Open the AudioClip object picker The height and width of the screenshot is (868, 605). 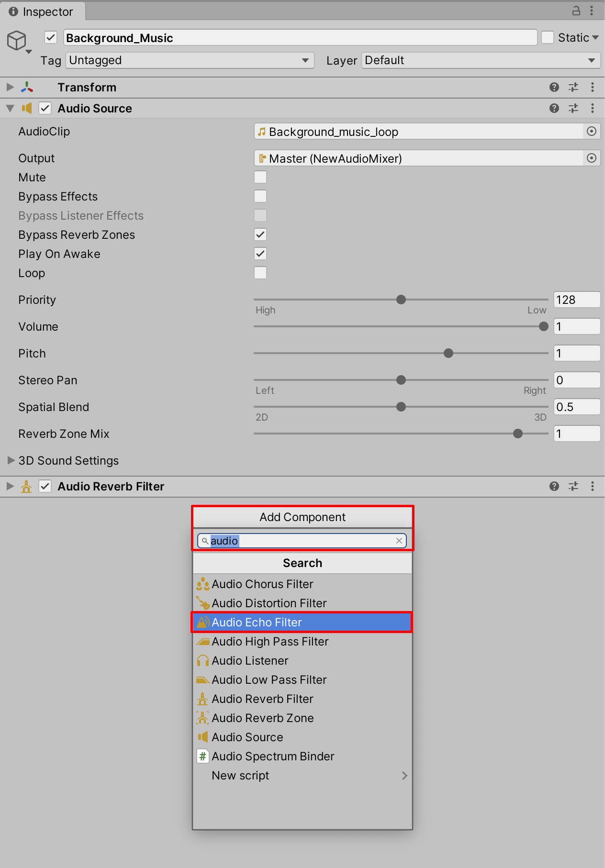point(592,131)
